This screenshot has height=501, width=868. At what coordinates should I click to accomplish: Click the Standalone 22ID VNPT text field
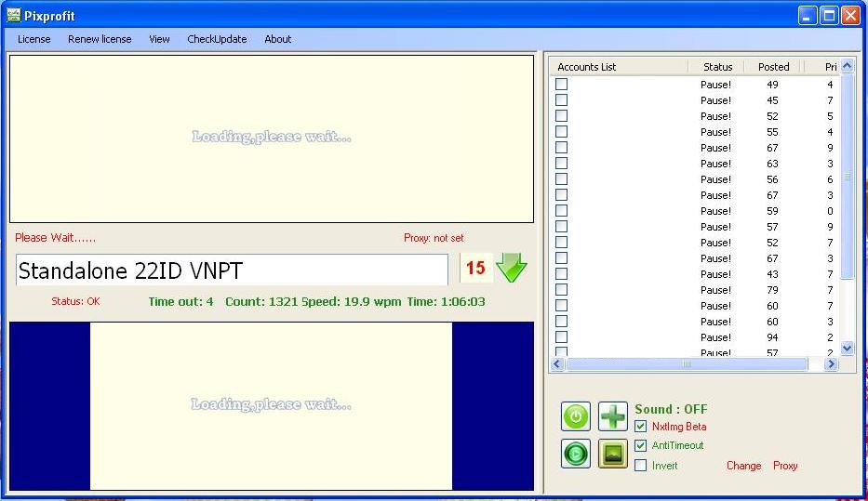pyautogui.click(x=232, y=270)
